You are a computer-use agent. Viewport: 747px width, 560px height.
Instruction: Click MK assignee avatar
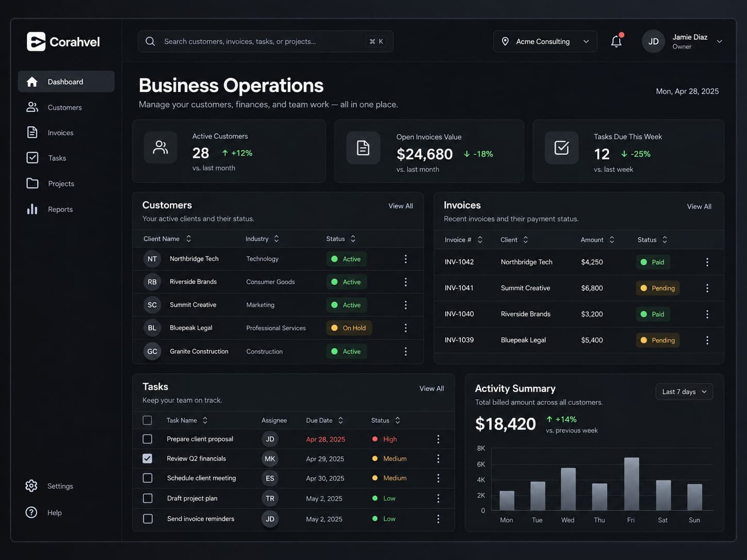270,458
